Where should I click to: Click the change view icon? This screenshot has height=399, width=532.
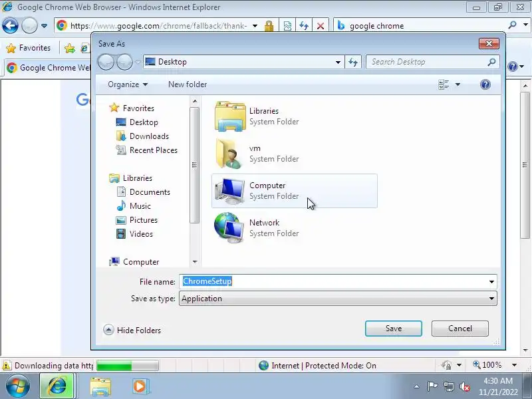coord(444,84)
